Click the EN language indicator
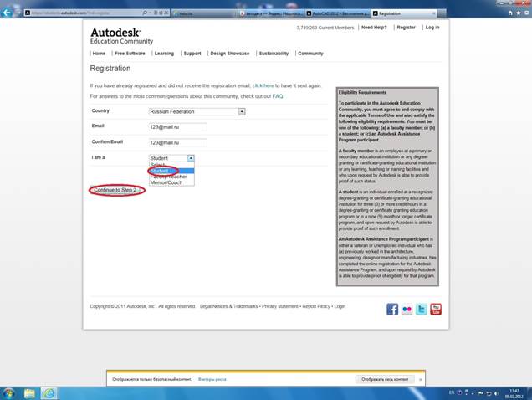This screenshot has width=532, height=400. 452,392
